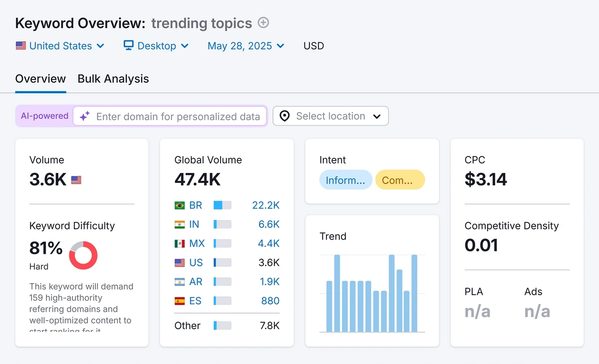Open the 1.9K Argentina volume link

(x=270, y=282)
